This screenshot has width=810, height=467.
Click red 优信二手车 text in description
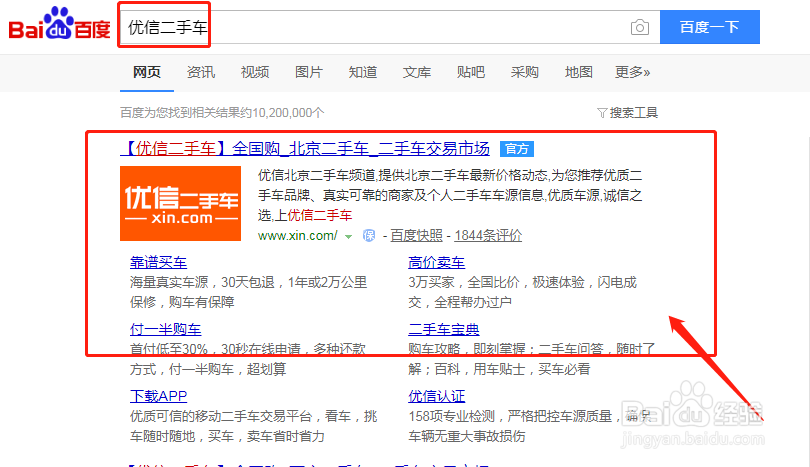pyautogui.click(x=319, y=215)
